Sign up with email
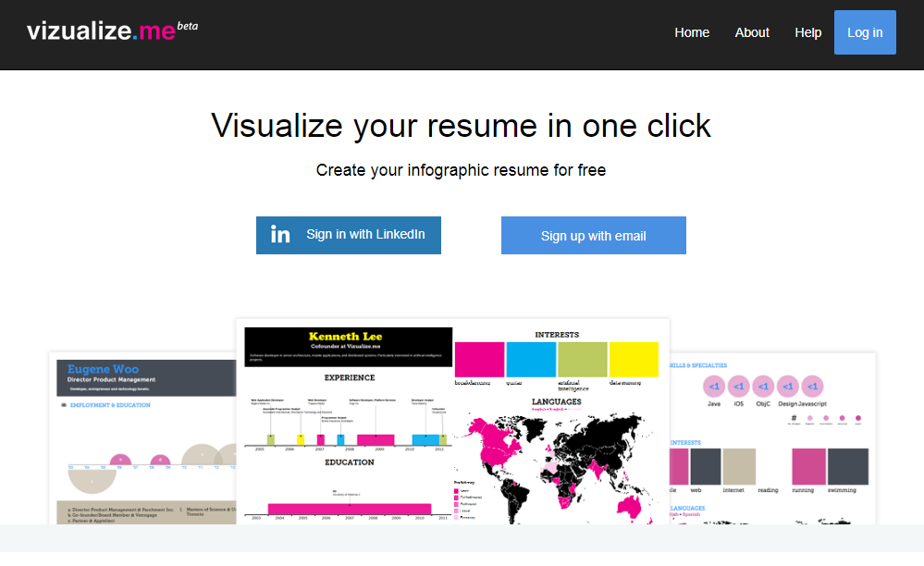This screenshot has width=924, height=566. click(x=594, y=236)
